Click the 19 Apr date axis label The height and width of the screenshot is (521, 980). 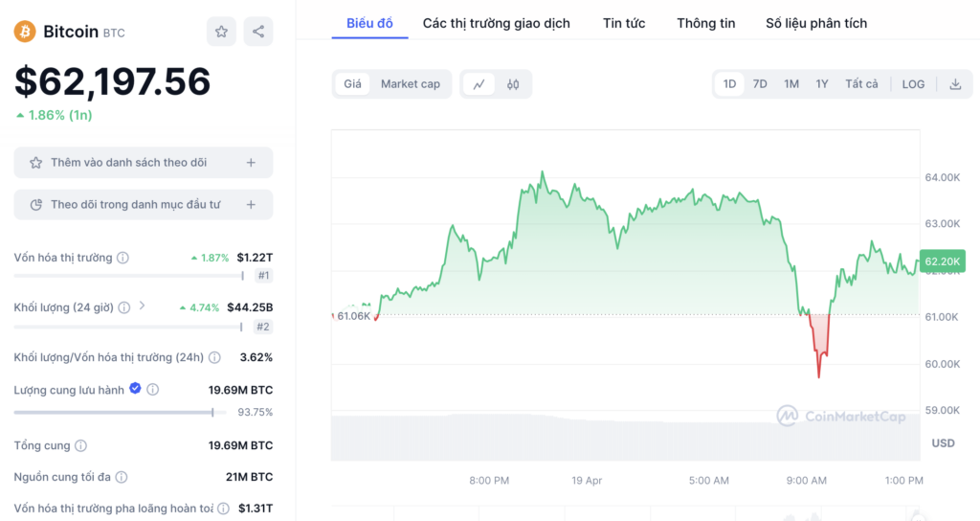[x=587, y=481]
